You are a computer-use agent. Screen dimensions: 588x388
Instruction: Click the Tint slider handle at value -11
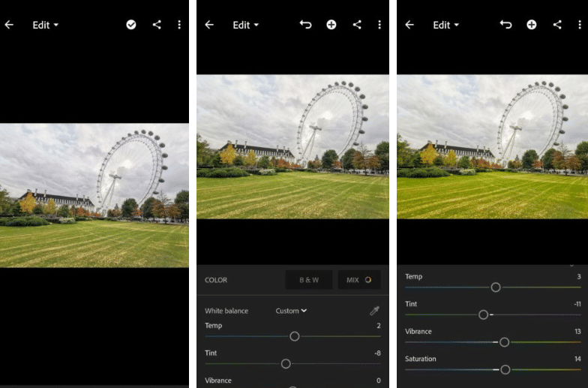(x=483, y=314)
